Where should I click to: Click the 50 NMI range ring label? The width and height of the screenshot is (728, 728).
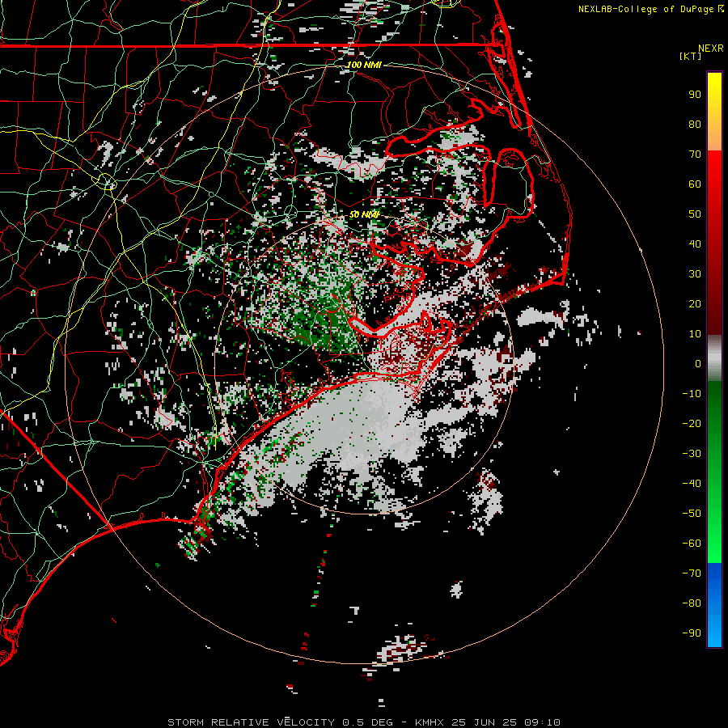click(x=364, y=214)
